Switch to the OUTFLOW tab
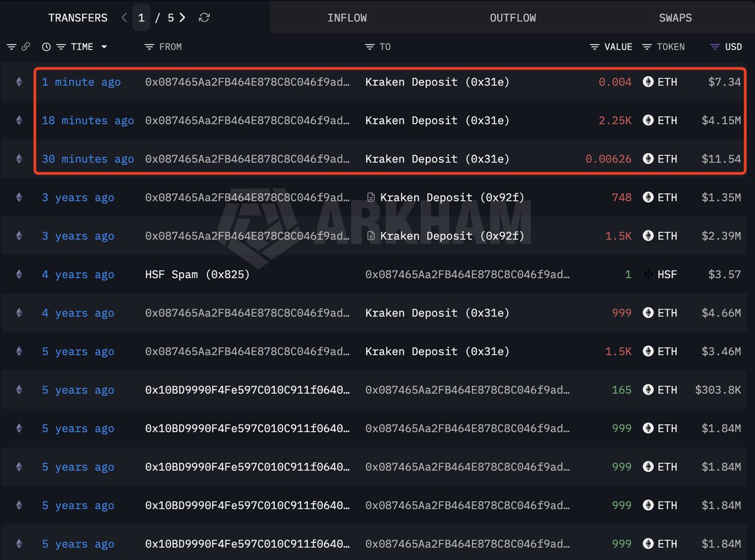 click(x=513, y=18)
